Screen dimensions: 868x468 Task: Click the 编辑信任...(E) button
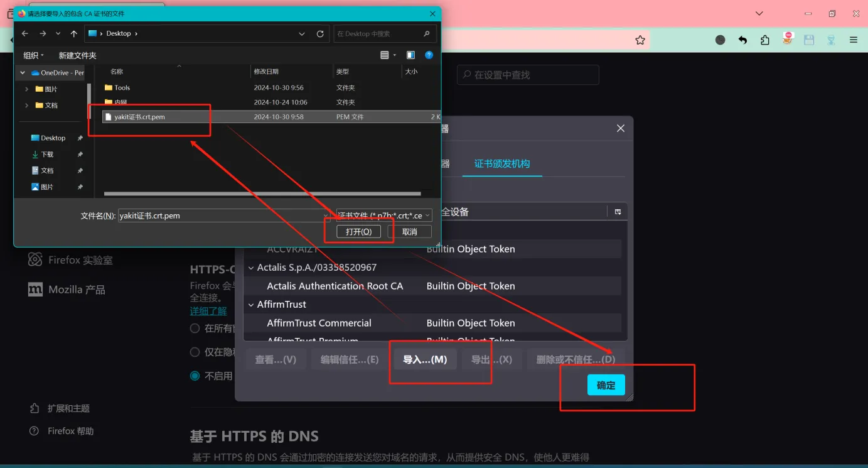coord(350,360)
